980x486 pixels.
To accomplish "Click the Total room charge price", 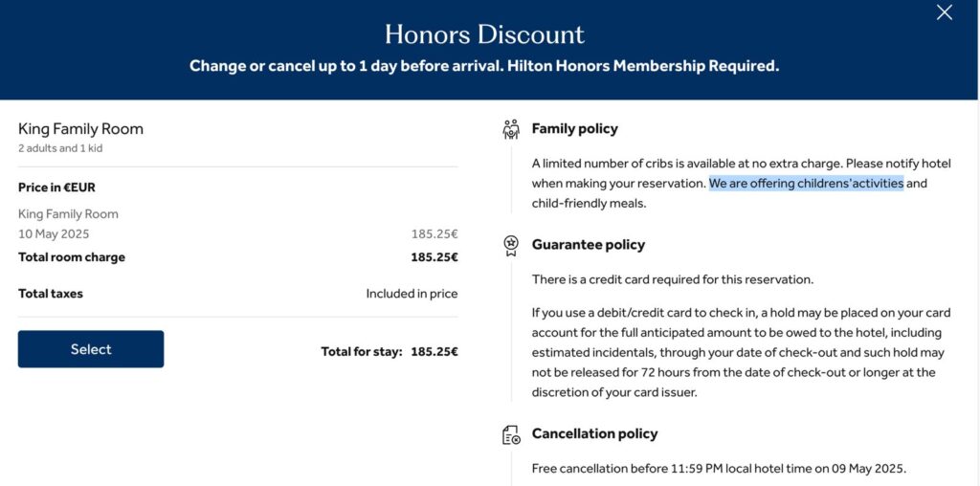I will [x=434, y=257].
